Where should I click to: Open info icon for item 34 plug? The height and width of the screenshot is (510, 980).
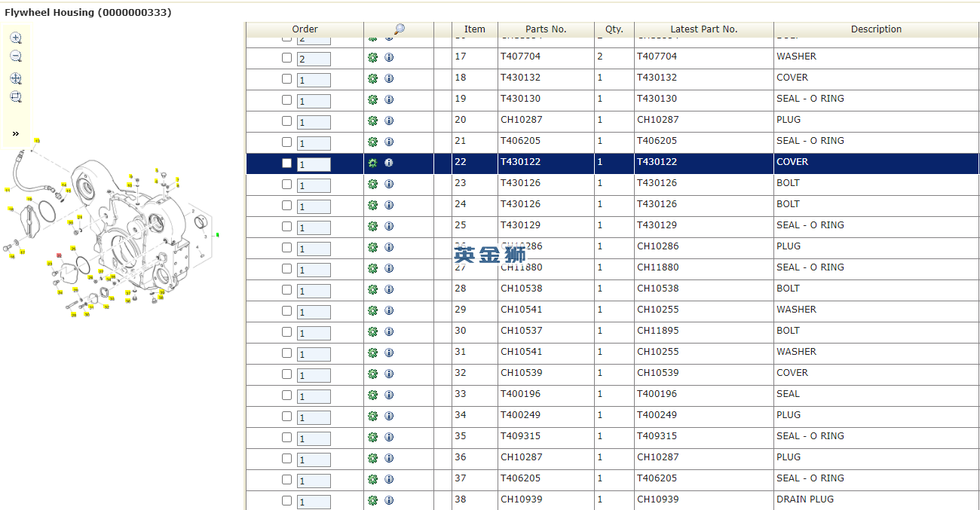389,416
